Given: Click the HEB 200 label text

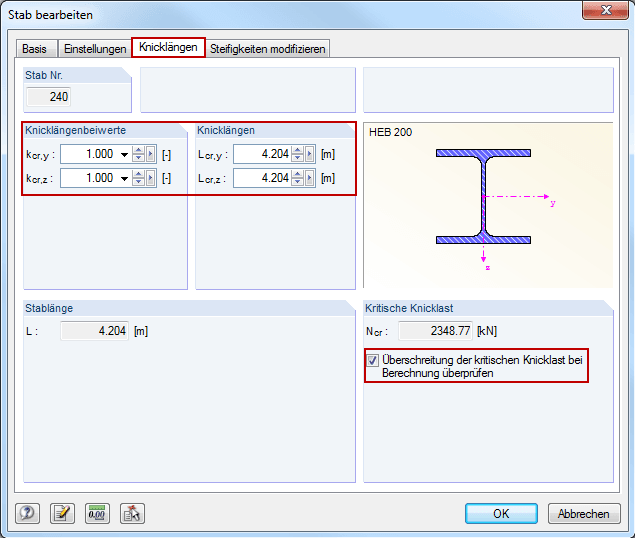Looking at the screenshot, I should (390, 132).
